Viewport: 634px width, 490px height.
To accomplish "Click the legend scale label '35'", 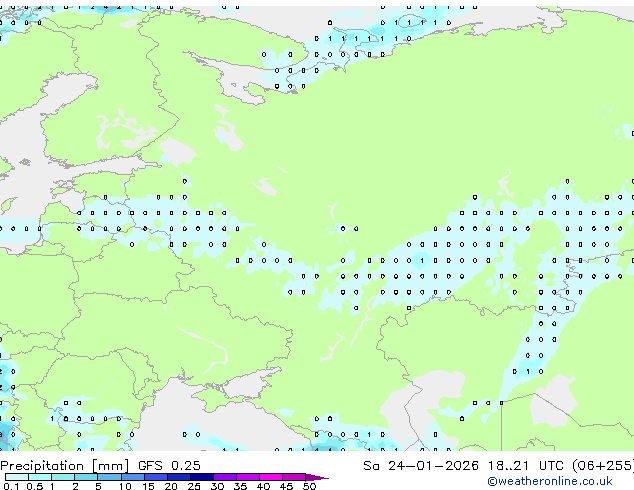I will coord(240,486).
